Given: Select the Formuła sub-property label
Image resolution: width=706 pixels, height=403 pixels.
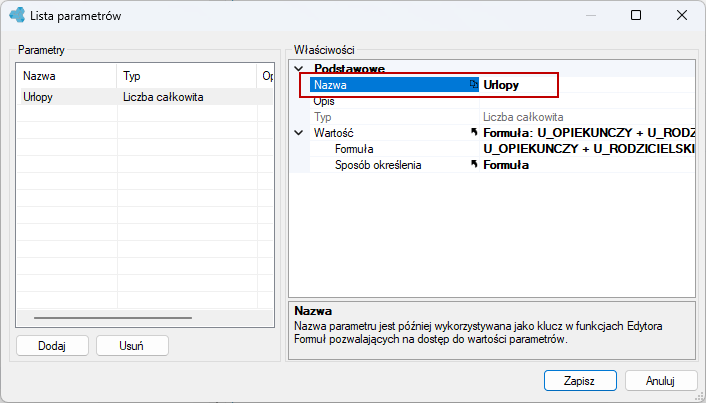Looking at the screenshot, I should coord(354,149).
